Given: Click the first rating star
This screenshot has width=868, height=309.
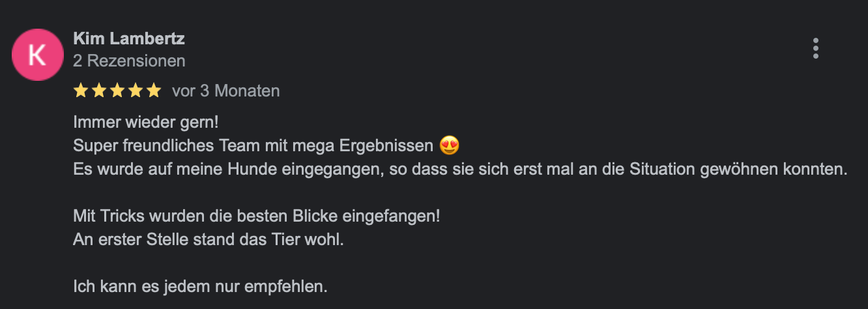Looking at the screenshot, I should 81,91.
